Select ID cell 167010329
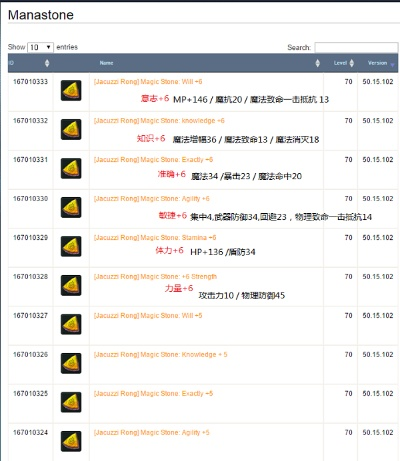This screenshot has width=400, height=461. pos(30,238)
